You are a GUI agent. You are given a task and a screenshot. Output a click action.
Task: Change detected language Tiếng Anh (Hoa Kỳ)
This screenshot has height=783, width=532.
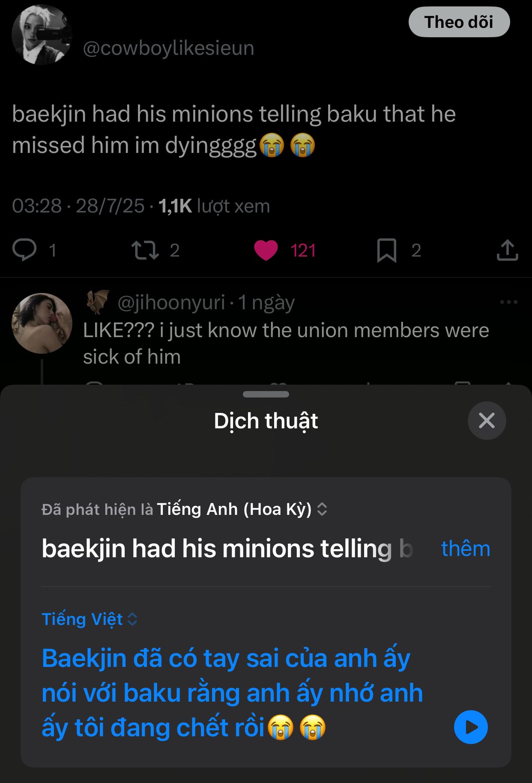click(x=242, y=509)
